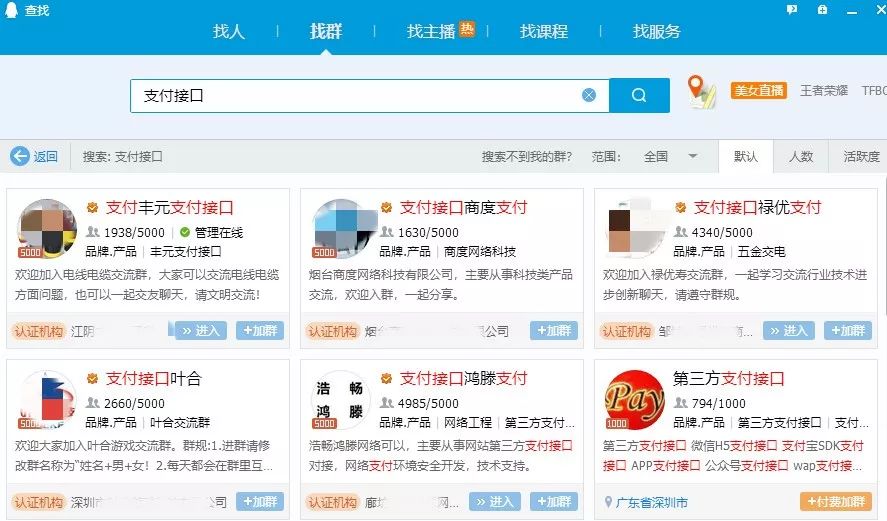Click the 五金交电 tag on 禄优支付 card

[761, 252]
